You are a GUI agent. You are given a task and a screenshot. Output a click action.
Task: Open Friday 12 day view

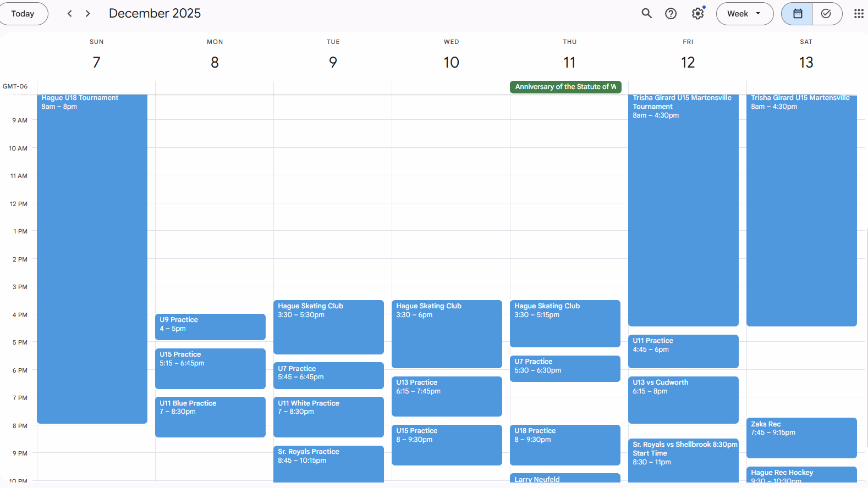688,62
